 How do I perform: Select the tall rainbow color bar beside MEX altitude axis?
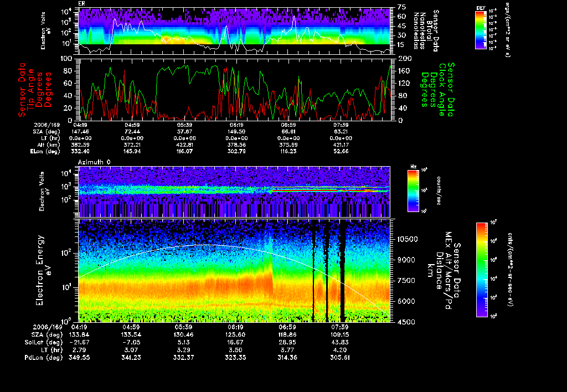point(482,270)
